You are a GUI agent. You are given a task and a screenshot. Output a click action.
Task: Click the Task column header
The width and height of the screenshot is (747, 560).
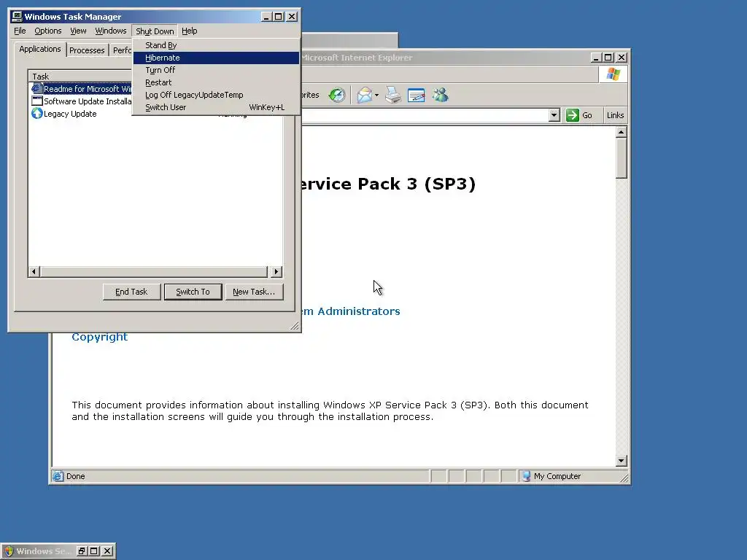coord(80,76)
